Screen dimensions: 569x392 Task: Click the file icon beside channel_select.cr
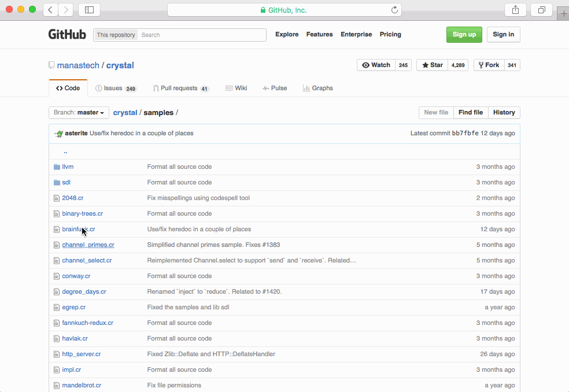[x=57, y=261]
